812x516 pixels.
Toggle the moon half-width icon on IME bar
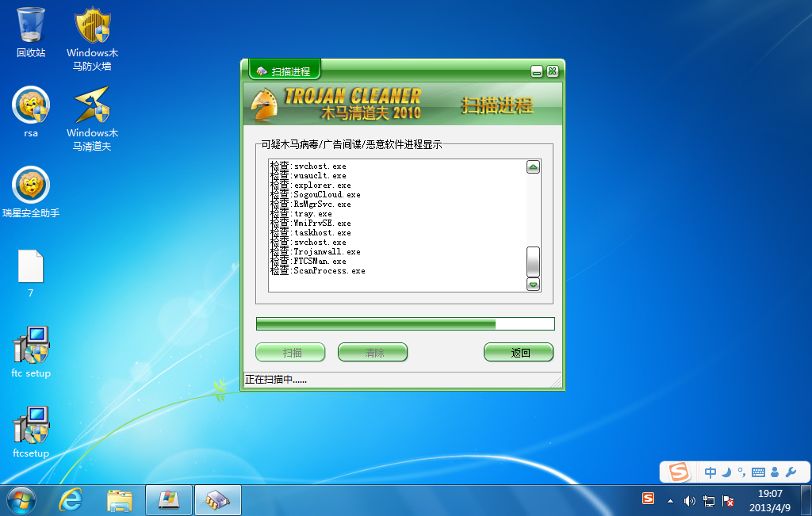(726, 472)
